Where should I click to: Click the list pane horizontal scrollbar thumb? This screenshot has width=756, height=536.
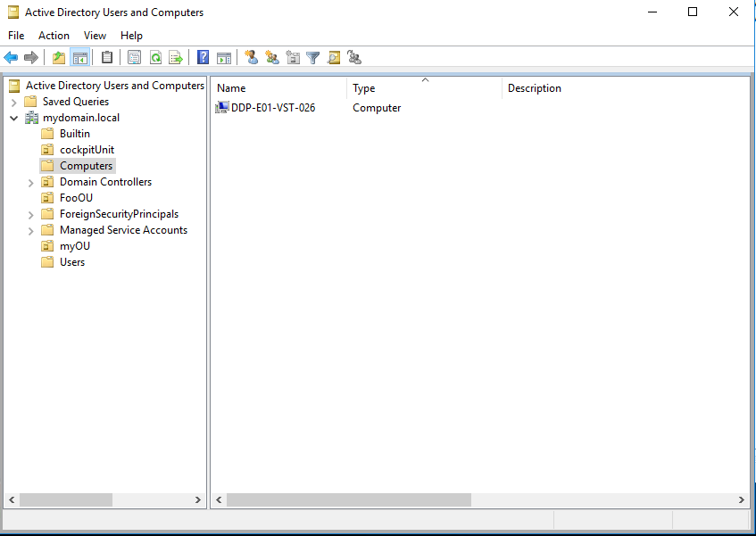[x=349, y=500]
